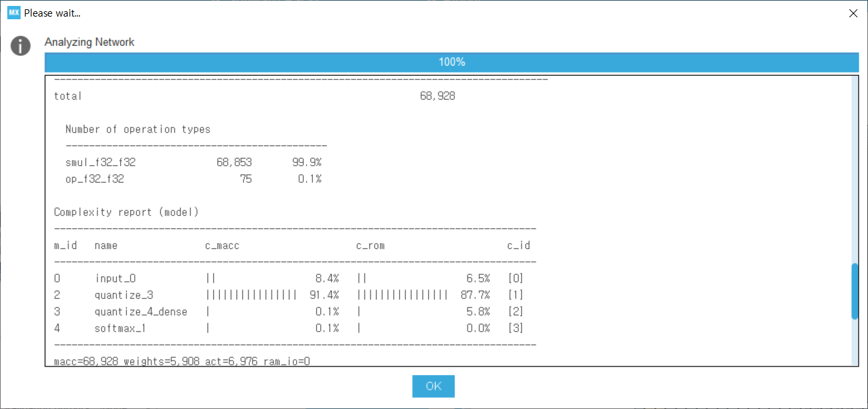Click the Complexity report (model) heading

[x=126, y=212]
